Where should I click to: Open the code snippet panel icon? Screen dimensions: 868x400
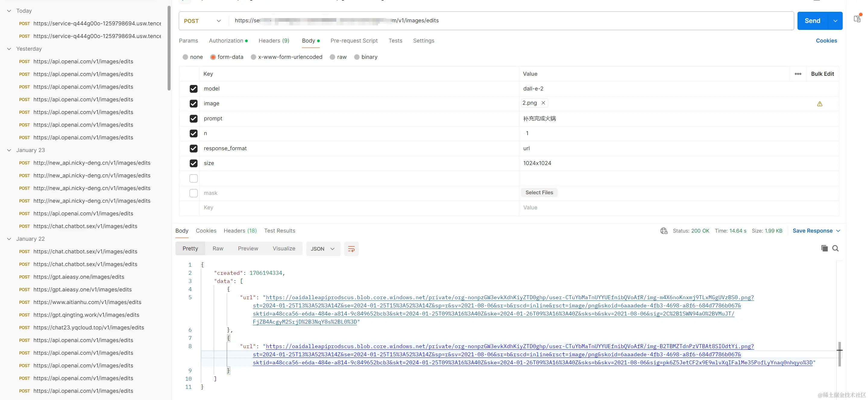[x=857, y=19]
